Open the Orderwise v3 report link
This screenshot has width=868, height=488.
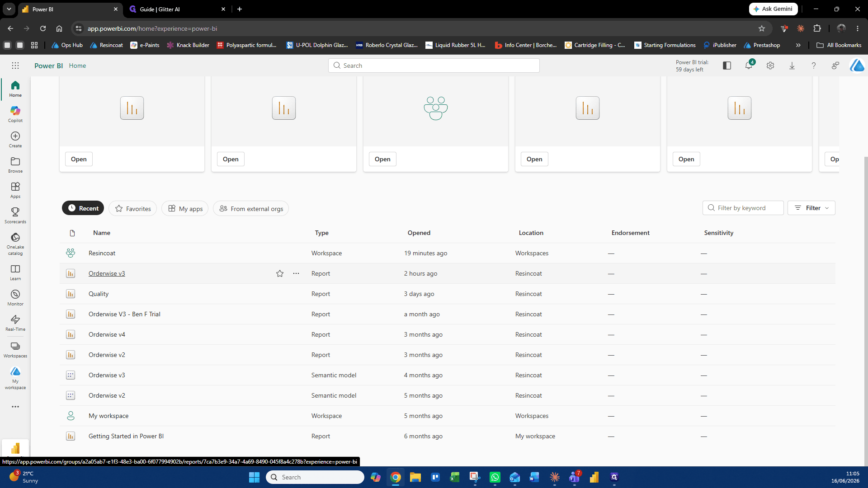107,273
